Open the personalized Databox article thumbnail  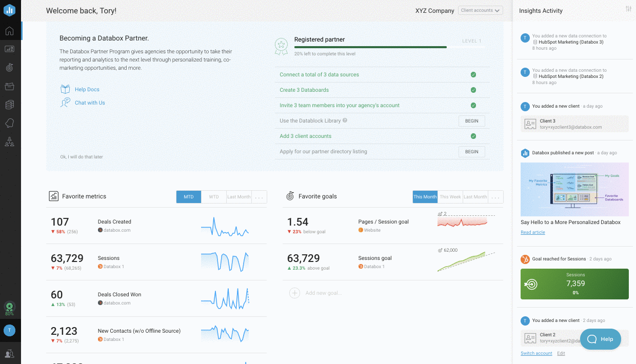coord(574,189)
